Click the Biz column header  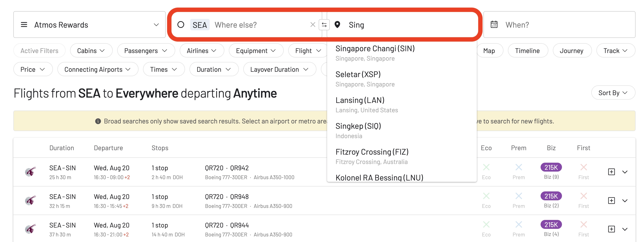[551, 148]
